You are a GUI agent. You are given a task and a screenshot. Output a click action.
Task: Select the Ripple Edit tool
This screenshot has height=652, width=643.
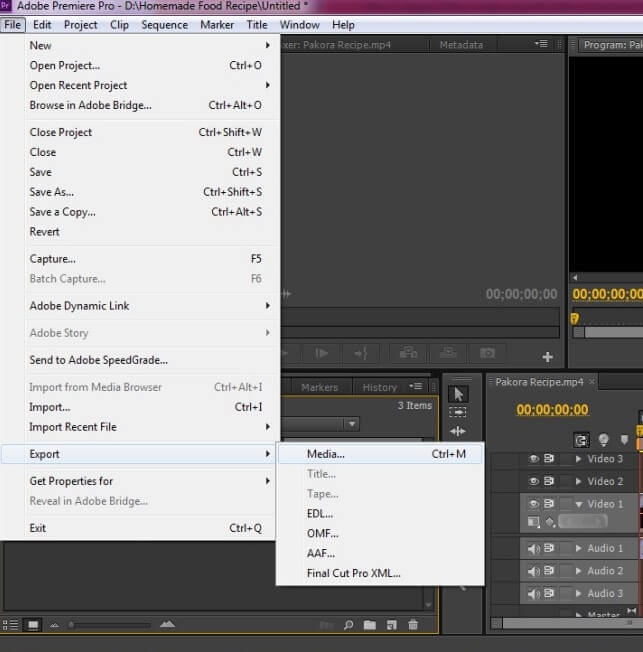click(x=458, y=431)
